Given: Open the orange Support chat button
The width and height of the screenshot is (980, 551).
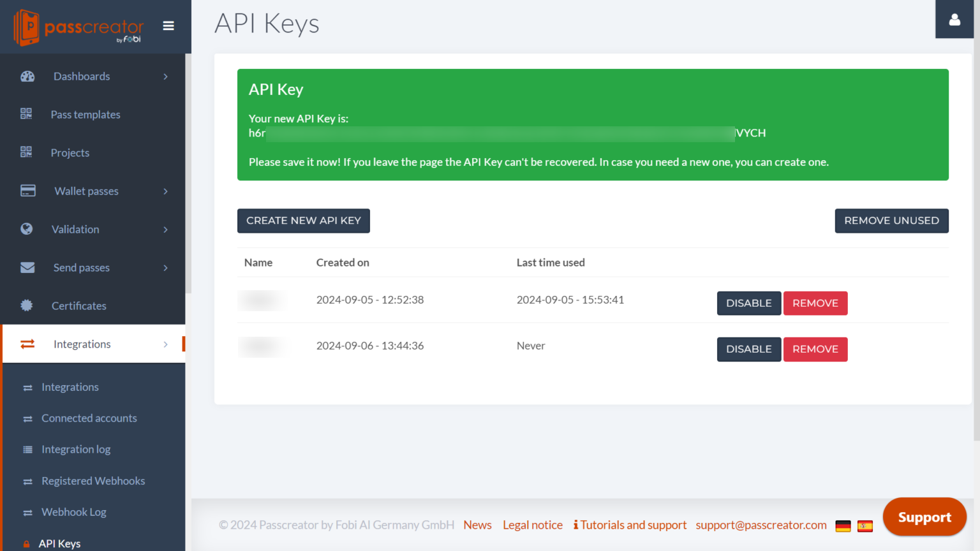Looking at the screenshot, I should [x=924, y=517].
